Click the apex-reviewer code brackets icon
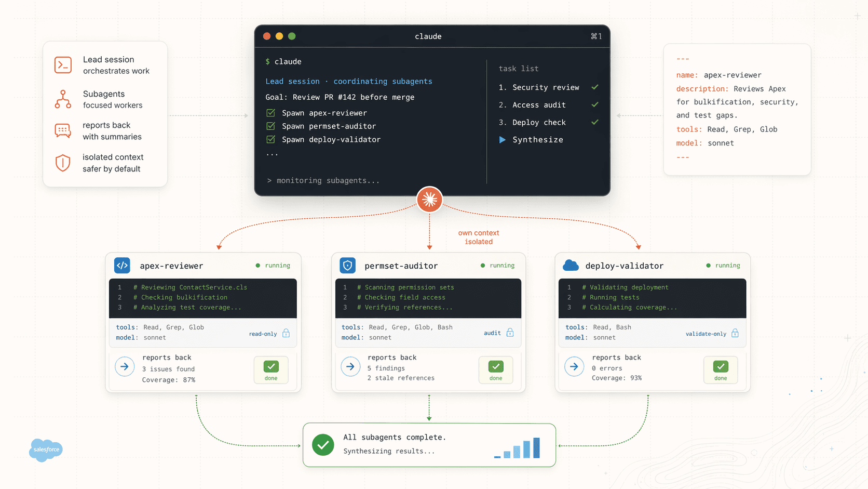Screen dimensions: 868x489 (x=122, y=266)
